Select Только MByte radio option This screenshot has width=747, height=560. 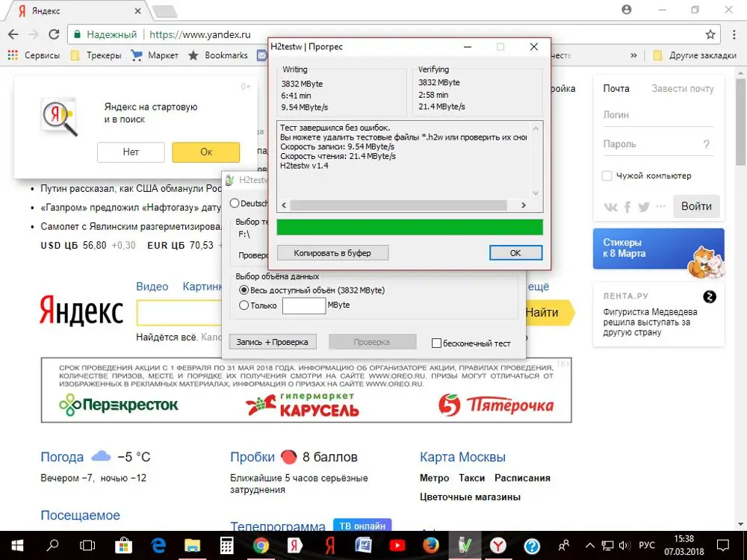(x=244, y=305)
